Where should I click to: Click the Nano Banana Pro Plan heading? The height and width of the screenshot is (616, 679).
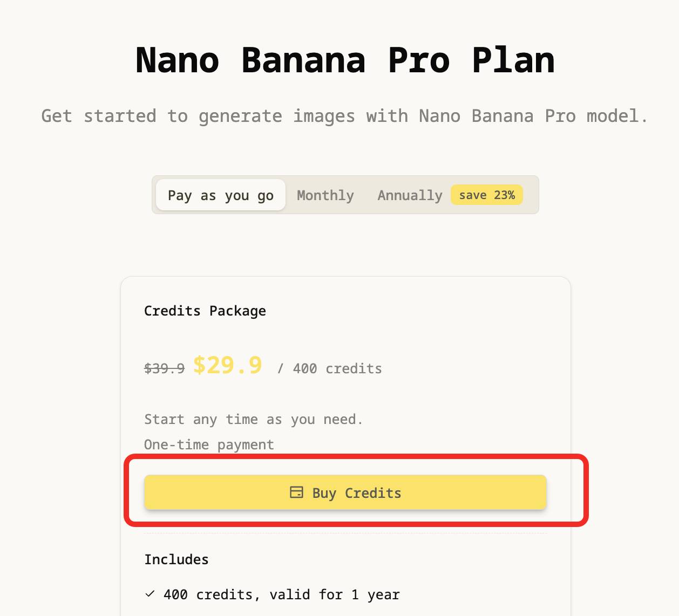(x=345, y=60)
